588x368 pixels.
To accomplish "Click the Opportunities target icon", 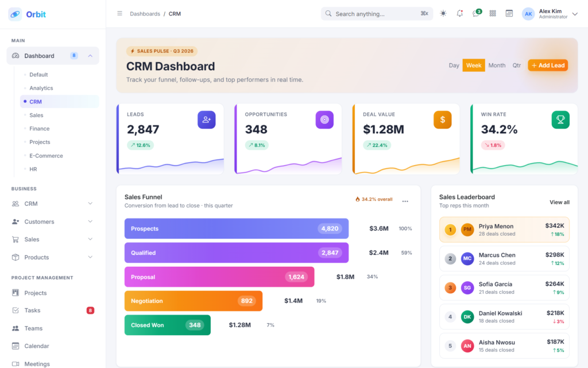I will (325, 120).
